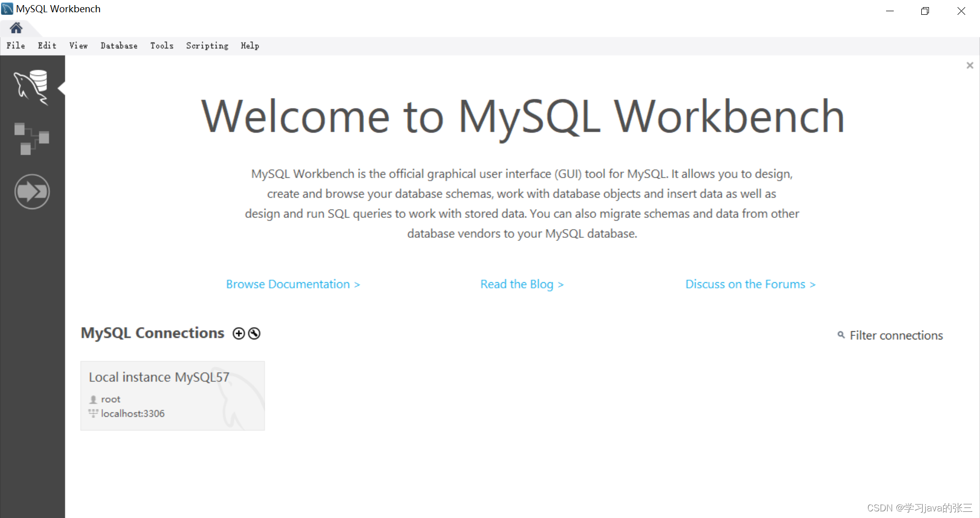The image size is (980, 518).
Task: Follow the Discuss on the Forums link
Action: click(750, 284)
